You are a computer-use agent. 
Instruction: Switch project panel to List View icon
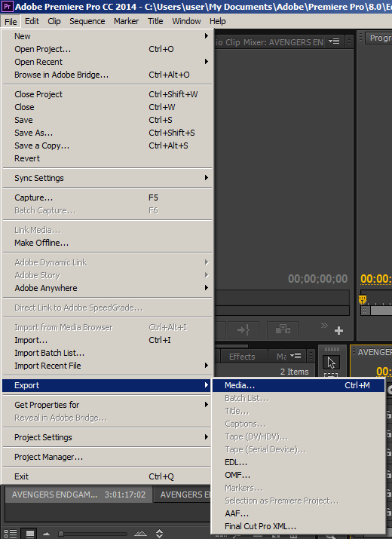click(x=11, y=534)
